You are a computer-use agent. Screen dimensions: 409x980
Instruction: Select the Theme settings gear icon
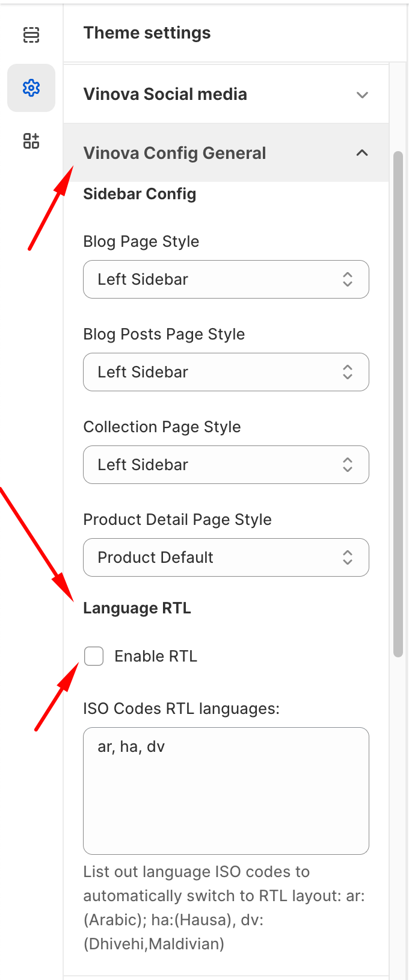pyautogui.click(x=31, y=88)
